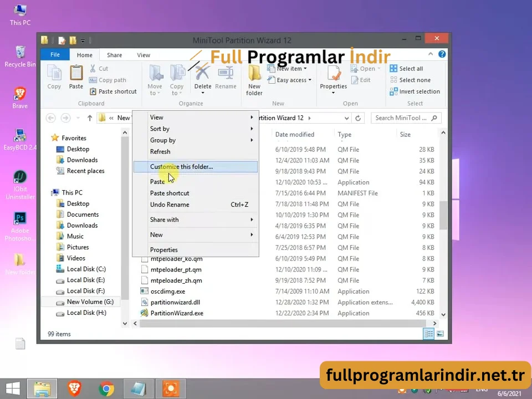Select the partitionwizard.dll file

click(175, 303)
